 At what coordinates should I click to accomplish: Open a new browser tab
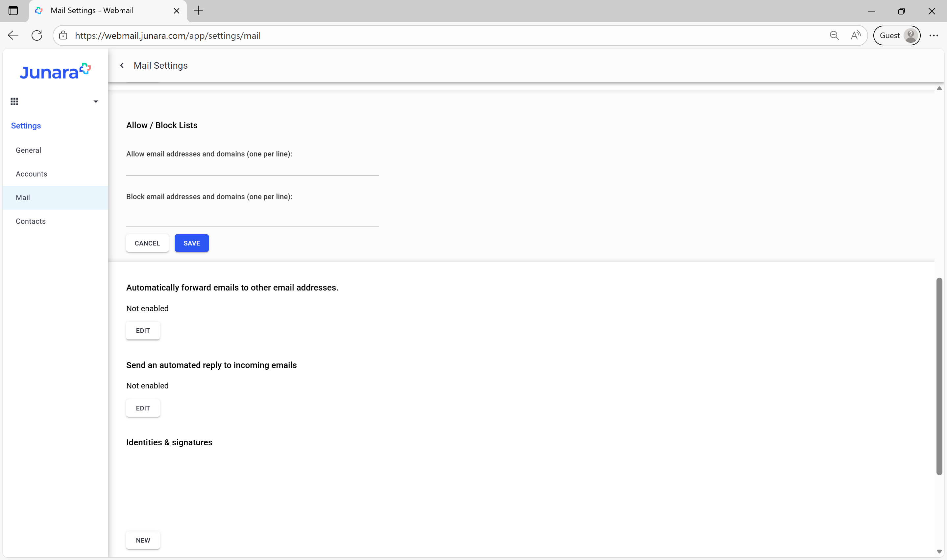coord(198,11)
